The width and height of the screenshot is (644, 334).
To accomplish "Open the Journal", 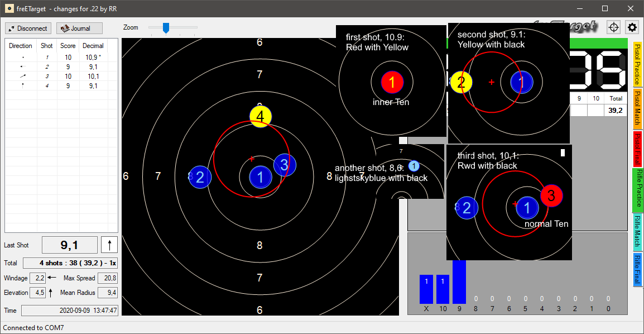I will [x=80, y=28].
